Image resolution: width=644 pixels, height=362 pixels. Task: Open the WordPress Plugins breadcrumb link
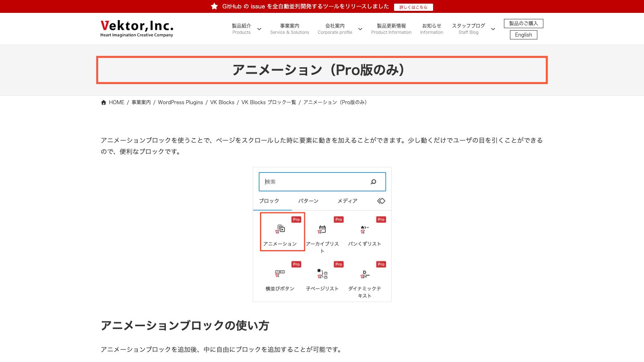180,102
